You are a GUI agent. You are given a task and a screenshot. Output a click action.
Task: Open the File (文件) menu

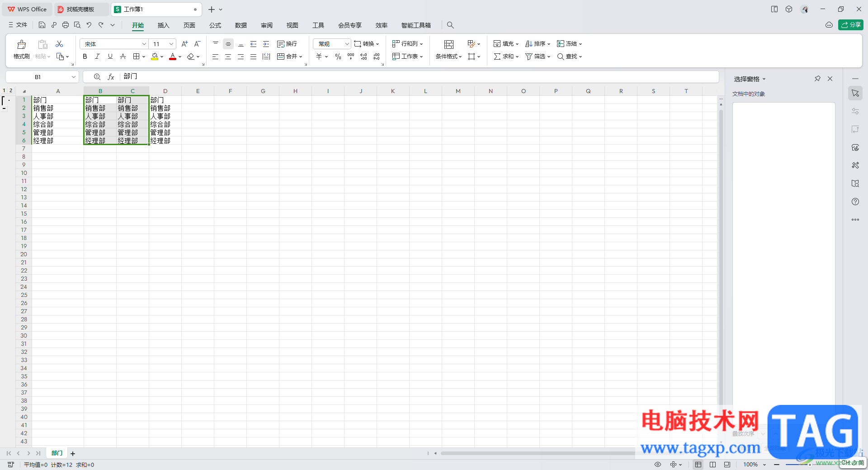pos(18,25)
